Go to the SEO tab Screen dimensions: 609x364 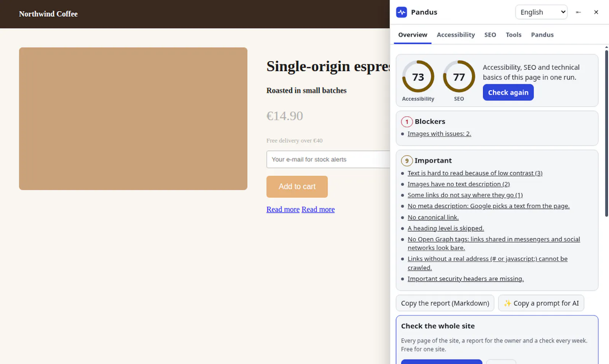click(x=490, y=35)
